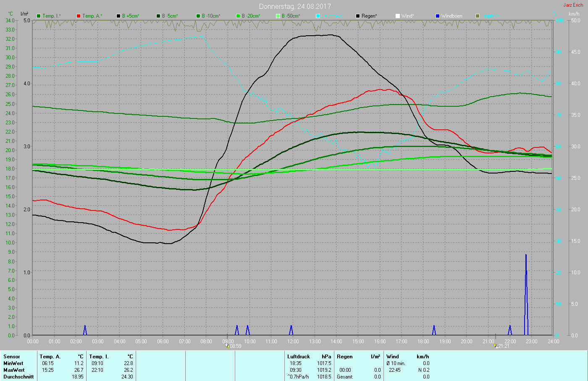588x381 pixels.
Task: Click the B -5cm legend label
Action: pos(170,16)
